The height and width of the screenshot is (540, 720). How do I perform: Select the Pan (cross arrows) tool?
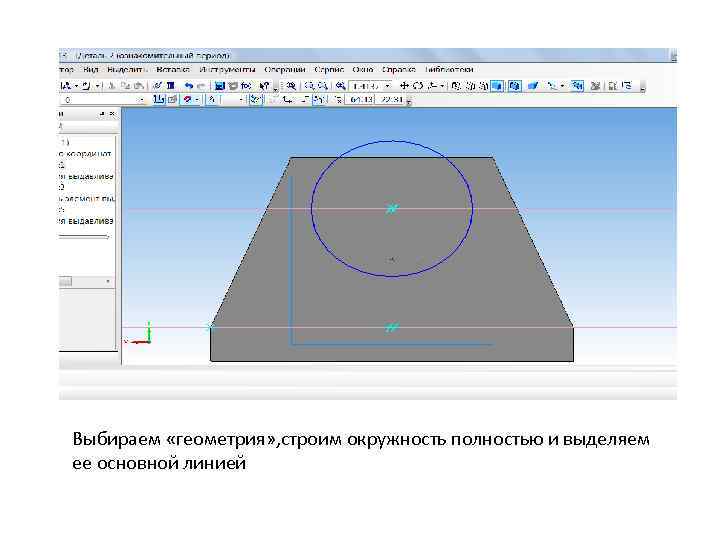(404, 86)
